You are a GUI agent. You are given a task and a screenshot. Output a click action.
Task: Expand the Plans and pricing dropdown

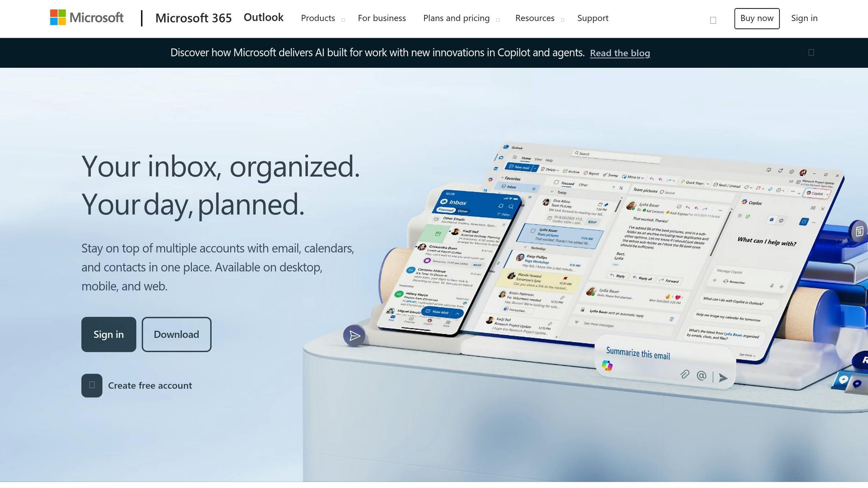461,18
